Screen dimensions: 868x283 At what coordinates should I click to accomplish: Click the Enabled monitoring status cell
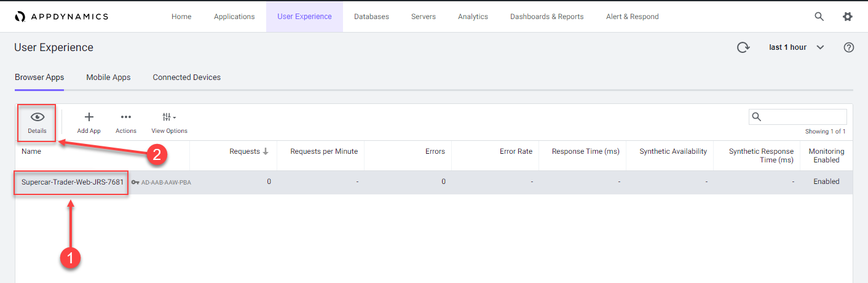click(826, 182)
